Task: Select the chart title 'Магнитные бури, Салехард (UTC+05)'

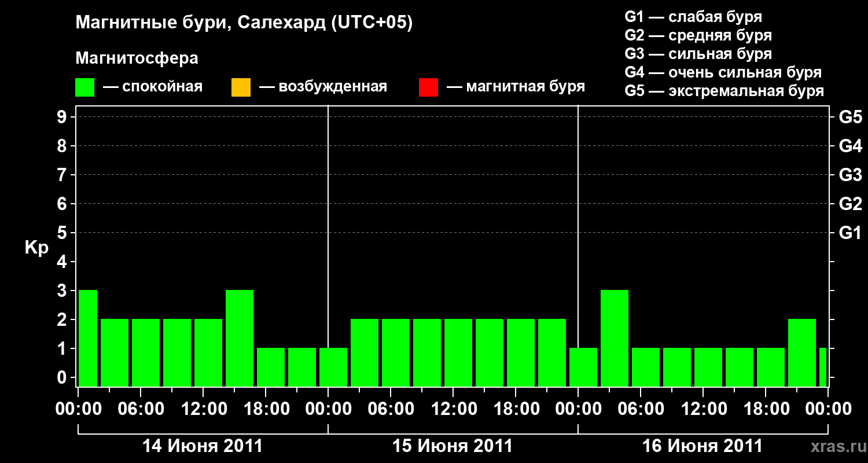Action: click(244, 23)
